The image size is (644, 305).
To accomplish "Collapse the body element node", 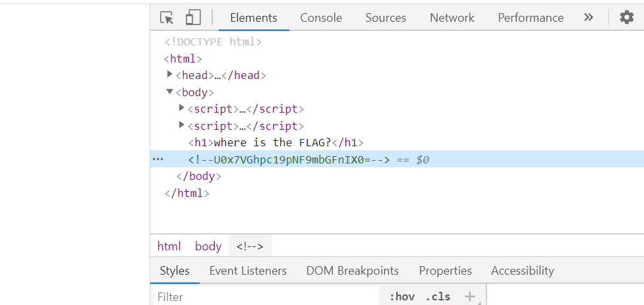I will tap(169, 92).
